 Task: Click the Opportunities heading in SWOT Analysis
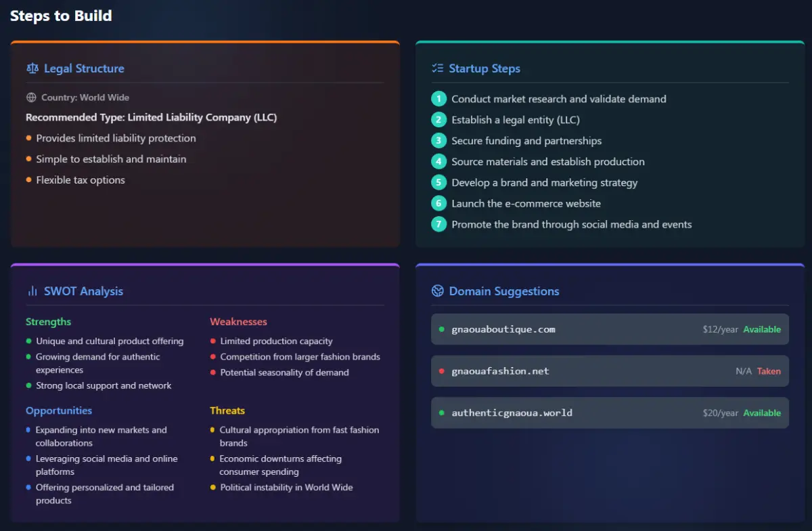[59, 410]
